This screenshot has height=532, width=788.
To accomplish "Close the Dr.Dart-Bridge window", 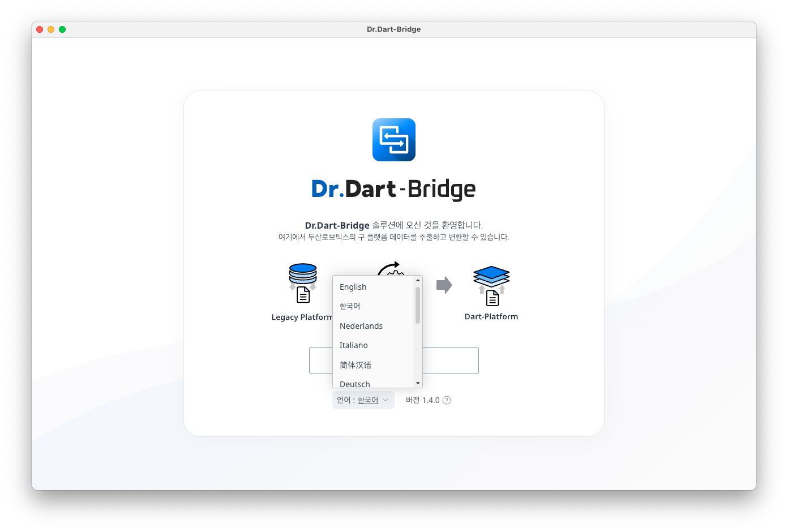I will pyautogui.click(x=40, y=29).
